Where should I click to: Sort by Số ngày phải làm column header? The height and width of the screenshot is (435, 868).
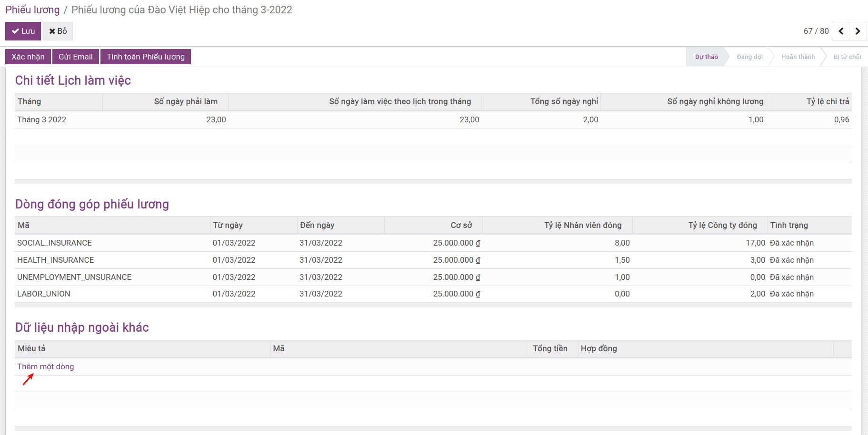click(186, 101)
